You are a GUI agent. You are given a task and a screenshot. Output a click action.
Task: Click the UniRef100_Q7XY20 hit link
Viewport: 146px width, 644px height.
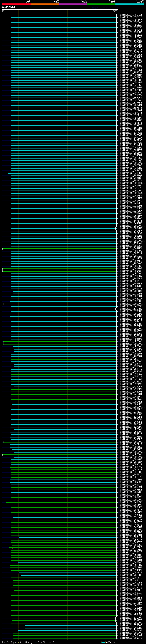pyautogui.click(x=131, y=40)
